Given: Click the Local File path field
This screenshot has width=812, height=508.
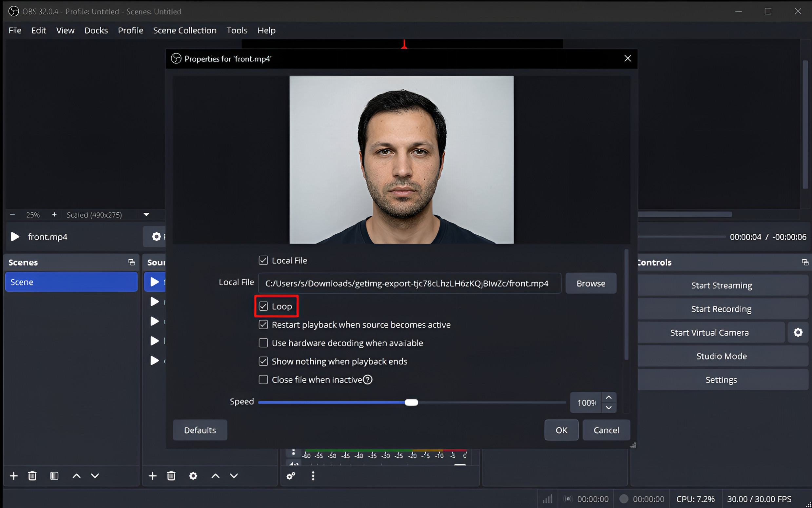Looking at the screenshot, I should pyautogui.click(x=410, y=283).
